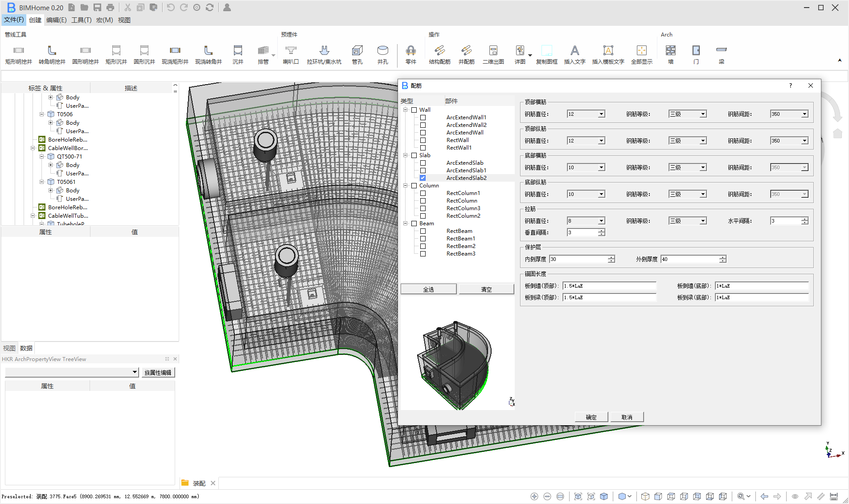
Task: Confirm with the 确定 button
Action: (591, 417)
